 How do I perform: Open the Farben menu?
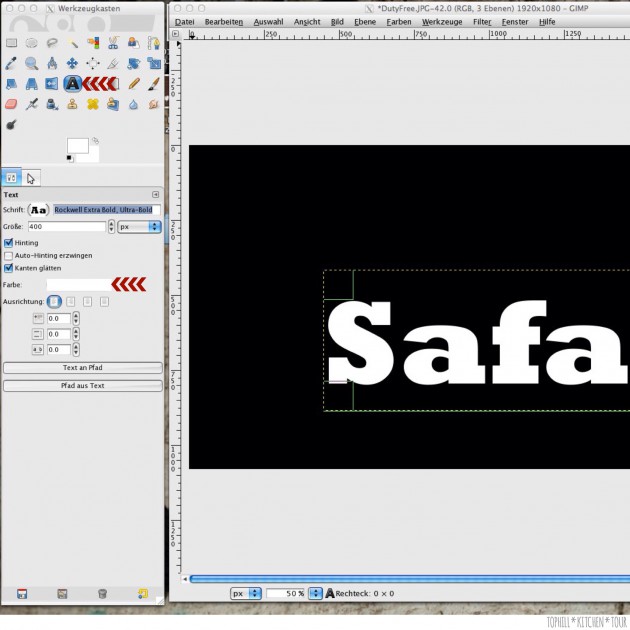(x=399, y=22)
